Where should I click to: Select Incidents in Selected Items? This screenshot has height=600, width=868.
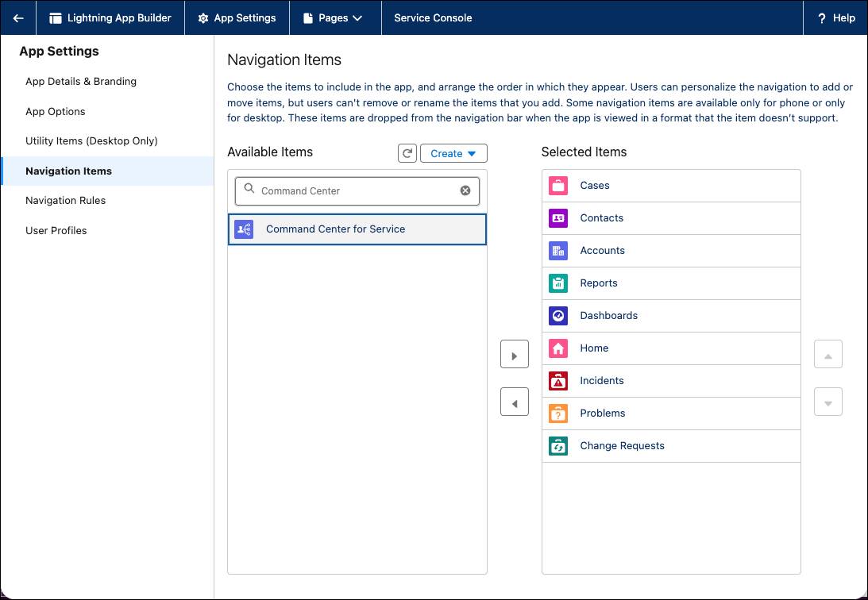(x=671, y=381)
